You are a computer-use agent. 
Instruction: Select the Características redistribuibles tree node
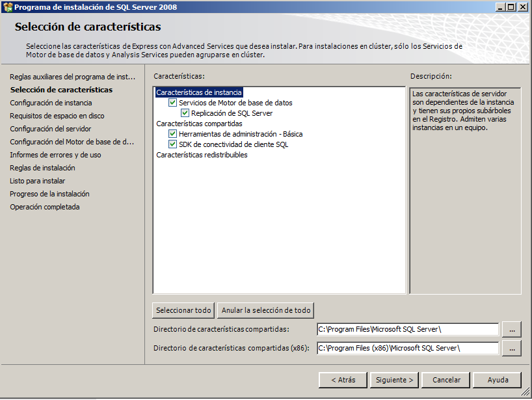click(x=202, y=155)
